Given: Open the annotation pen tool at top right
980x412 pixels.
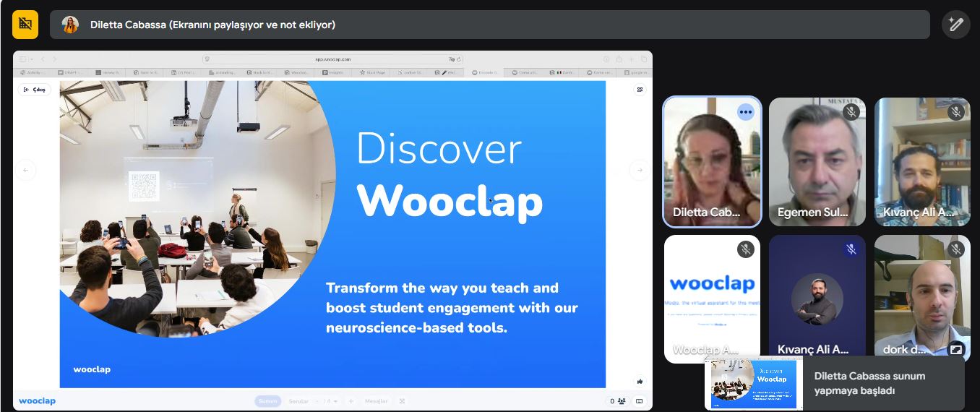Looking at the screenshot, I should 955,25.
